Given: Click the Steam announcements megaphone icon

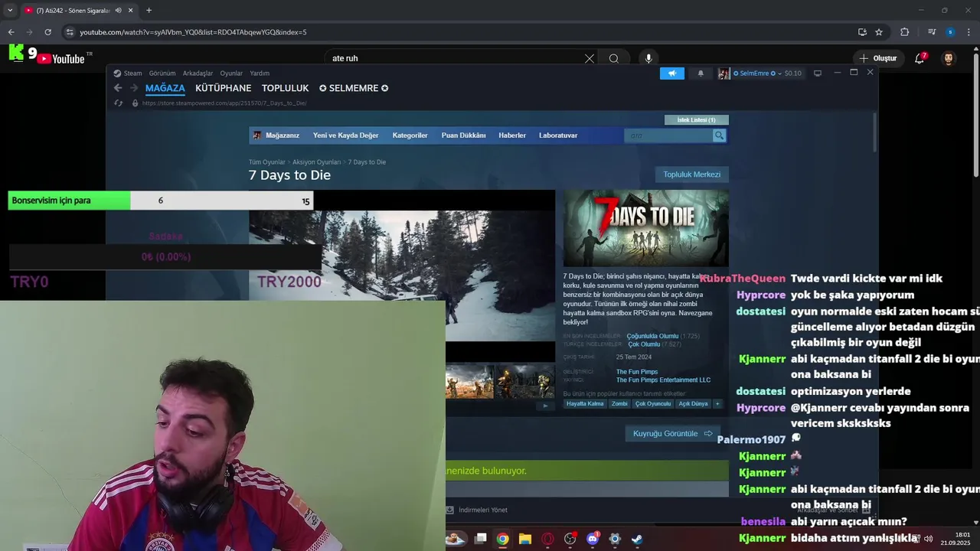Looking at the screenshot, I should tap(671, 73).
